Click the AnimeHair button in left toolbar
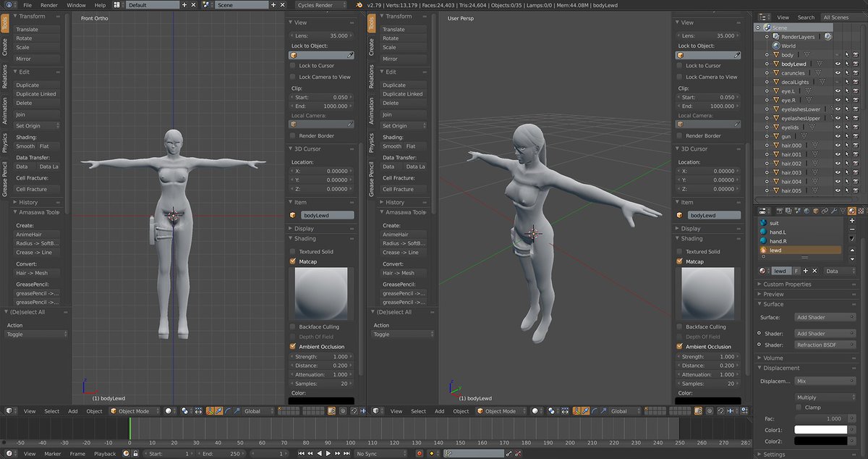The width and height of the screenshot is (868, 459). pyautogui.click(x=39, y=235)
